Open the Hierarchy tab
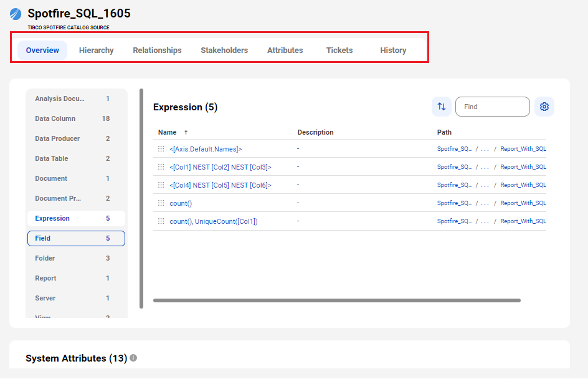The width and height of the screenshot is (588, 384). [x=97, y=50]
